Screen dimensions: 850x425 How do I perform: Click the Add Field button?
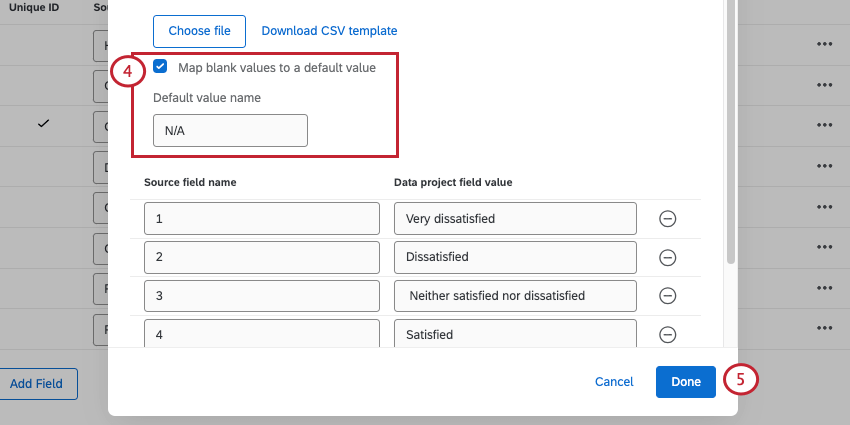36,384
